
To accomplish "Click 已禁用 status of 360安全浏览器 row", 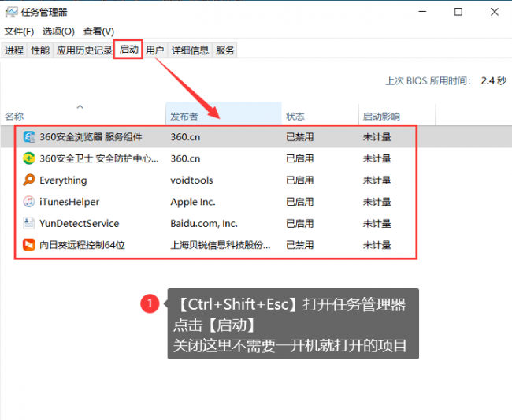I will pyautogui.click(x=300, y=137).
